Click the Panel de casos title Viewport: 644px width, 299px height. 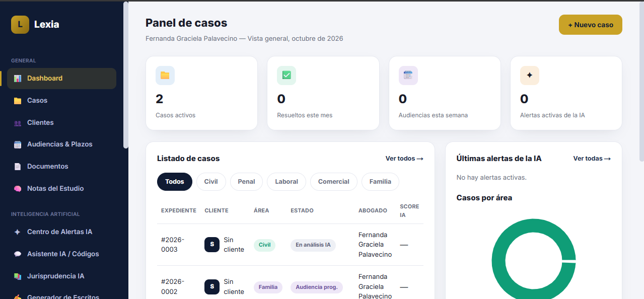coord(186,23)
